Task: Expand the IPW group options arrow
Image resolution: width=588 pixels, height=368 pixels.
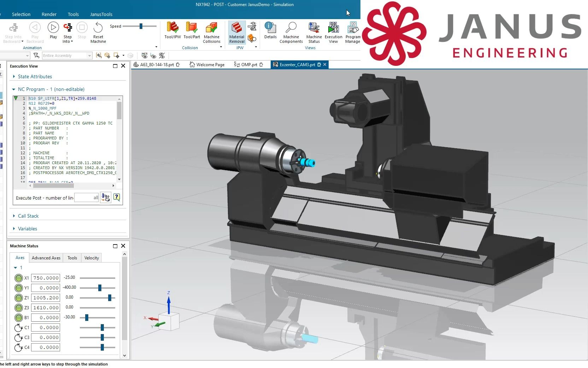Action: (x=256, y=47)
